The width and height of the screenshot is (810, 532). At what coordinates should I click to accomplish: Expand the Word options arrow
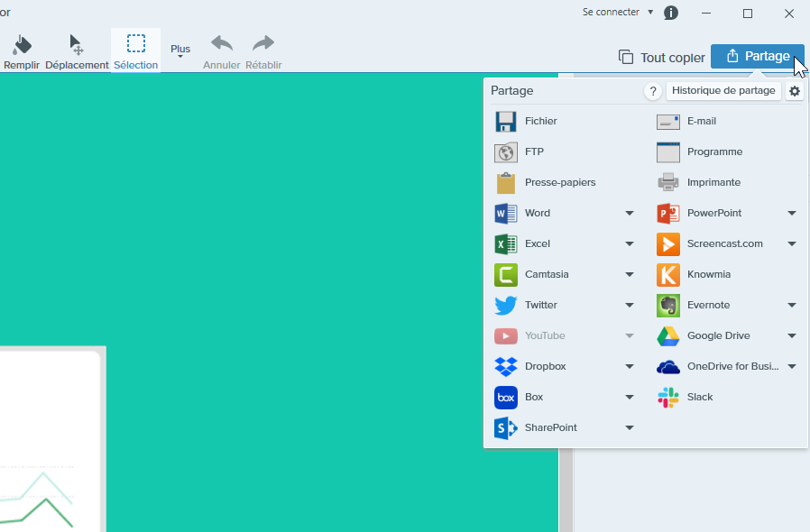coord(630,214)
